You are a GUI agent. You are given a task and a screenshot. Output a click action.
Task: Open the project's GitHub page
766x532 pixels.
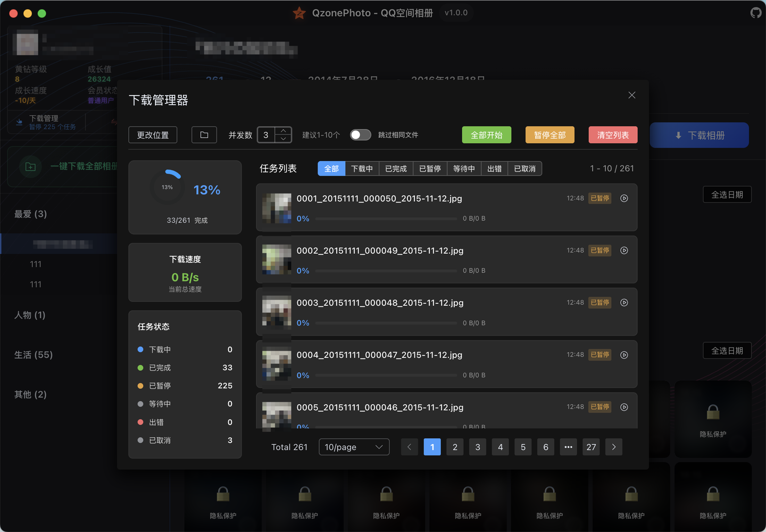pyautogui.click(x=755, y=12)
